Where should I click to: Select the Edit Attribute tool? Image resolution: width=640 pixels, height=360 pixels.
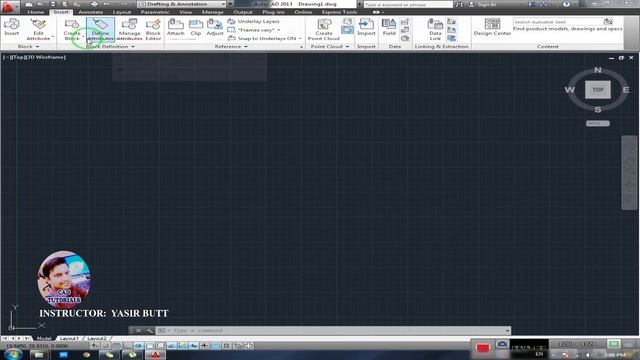(x=38, y=29)
